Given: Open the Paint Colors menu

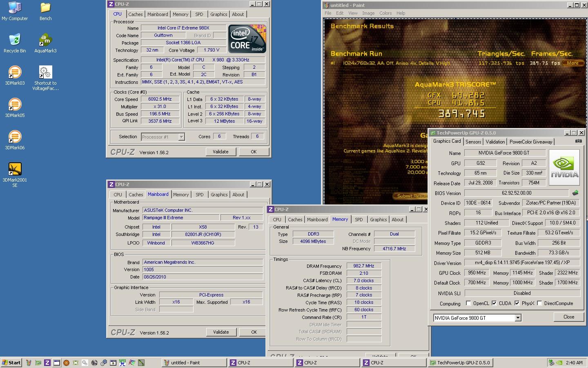Looking at the screenshot, I should 385,13.
